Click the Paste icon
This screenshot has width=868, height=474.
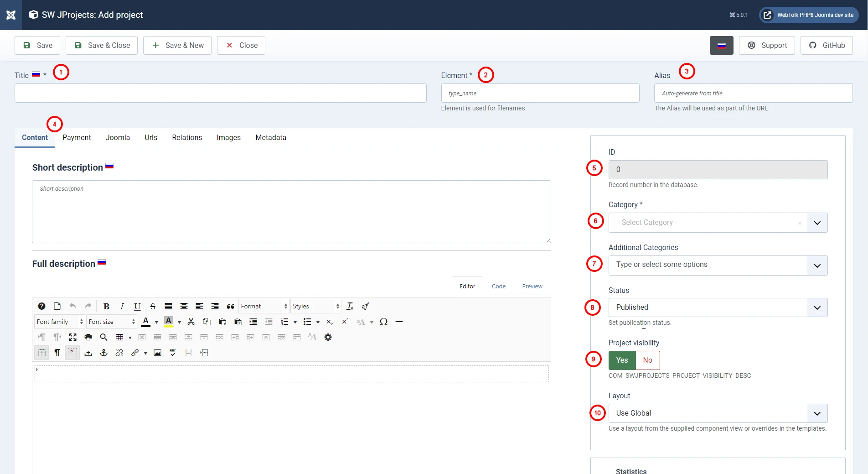click(x=222, y=322)
